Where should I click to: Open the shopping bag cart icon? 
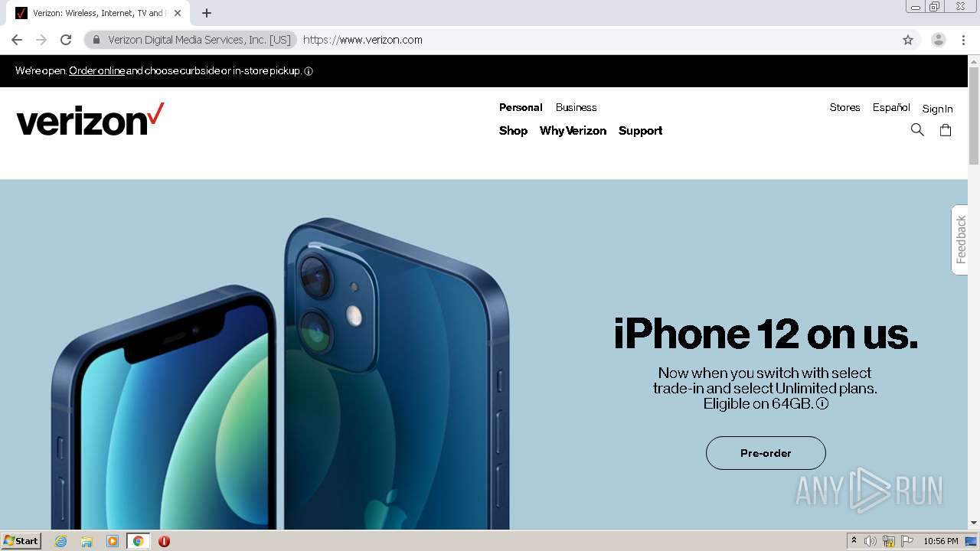[x=946, y=130]
